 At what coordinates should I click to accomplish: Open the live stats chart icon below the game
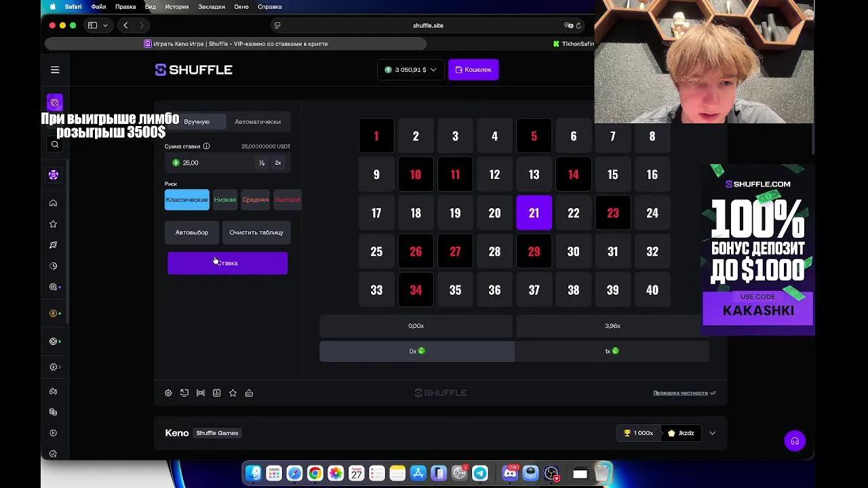217,393
